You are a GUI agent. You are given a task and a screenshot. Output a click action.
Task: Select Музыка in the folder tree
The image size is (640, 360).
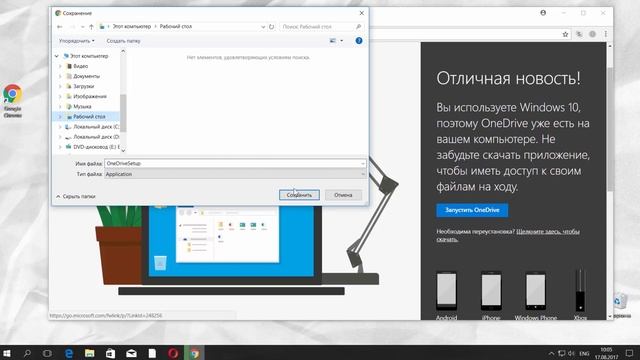(x=82, y=107)
